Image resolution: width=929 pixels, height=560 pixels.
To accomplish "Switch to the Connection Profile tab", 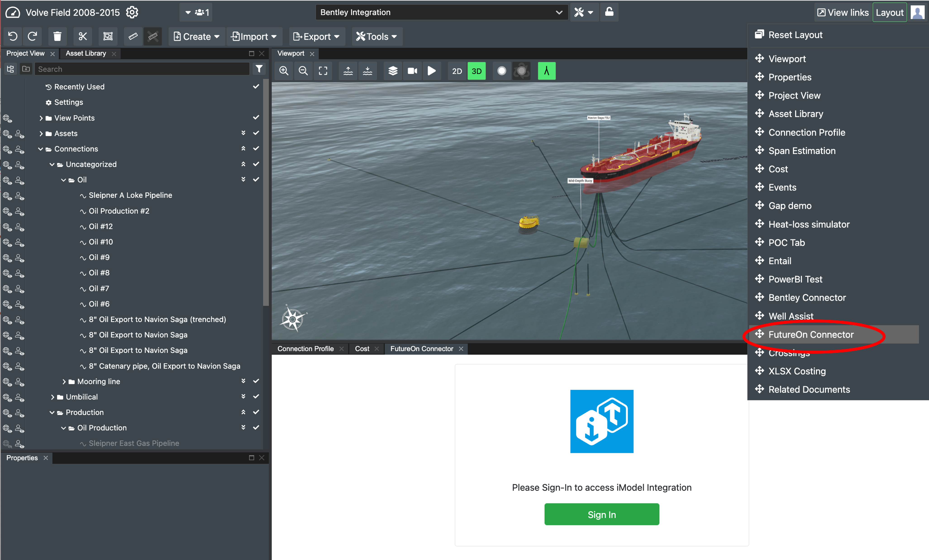I will (305, 349).
